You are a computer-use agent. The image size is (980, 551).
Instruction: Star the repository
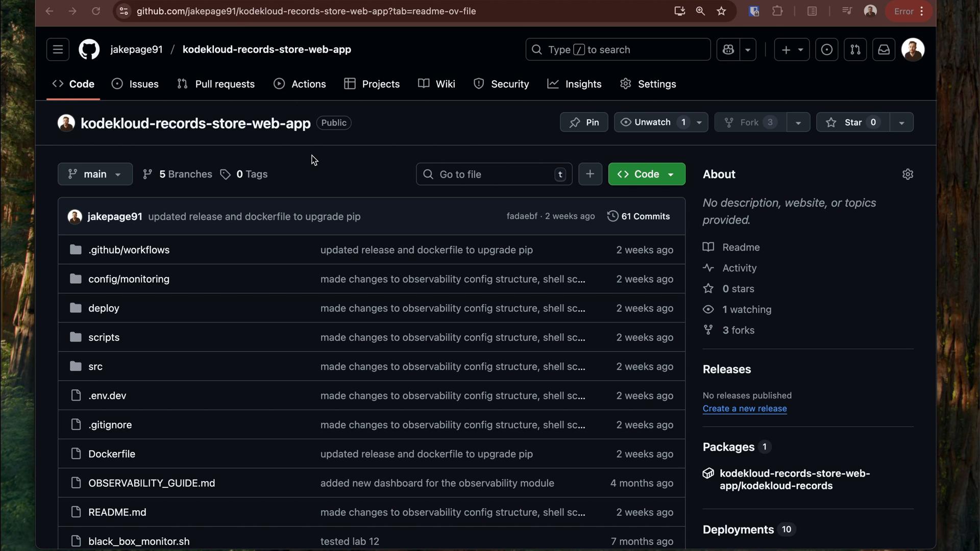click(x=853, y=122)
